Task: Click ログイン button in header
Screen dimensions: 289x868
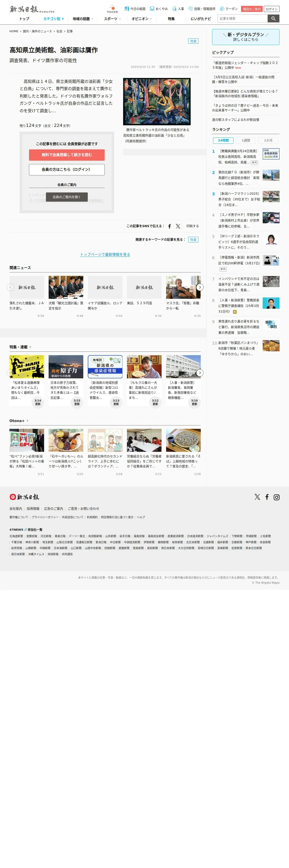Action: [271, 9]
